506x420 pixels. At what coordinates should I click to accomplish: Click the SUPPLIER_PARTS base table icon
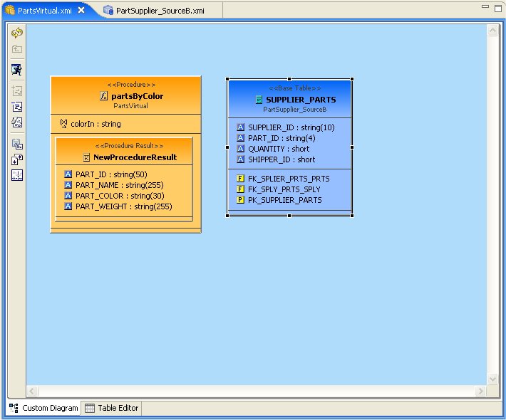[x=259, y=100]
